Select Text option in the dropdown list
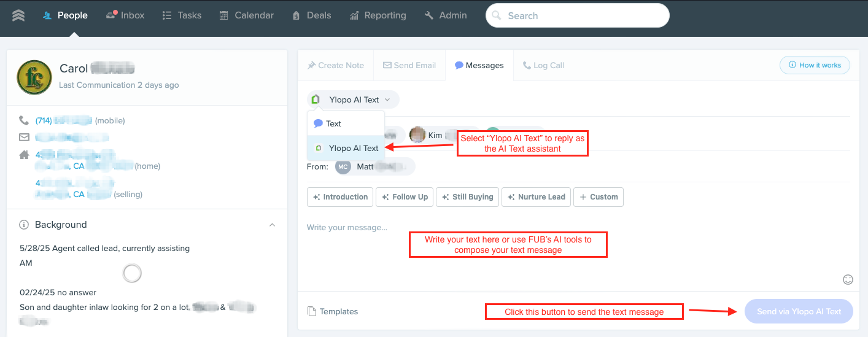This screenshot has width=868, height=337. pyautogui.click(x=346, y=123)
